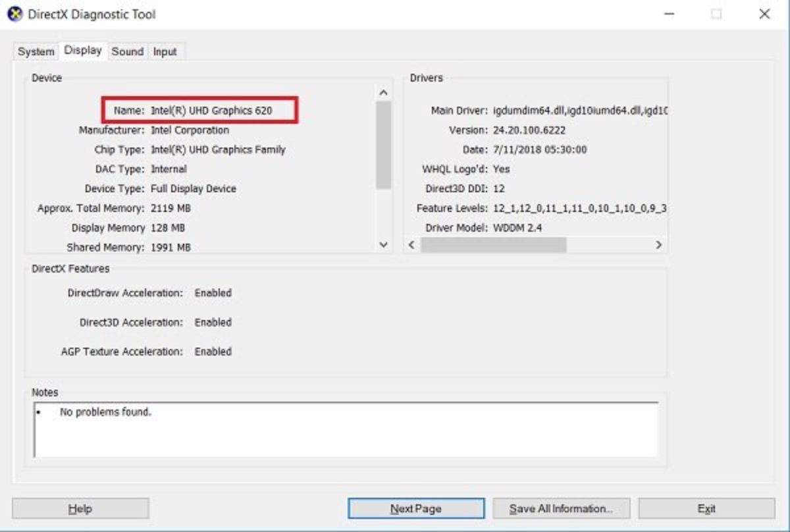The width and height of the screenshot is (790, 532).
Task: Click Shared Memory value '1991 MB'
Action: tap(171, 248)
